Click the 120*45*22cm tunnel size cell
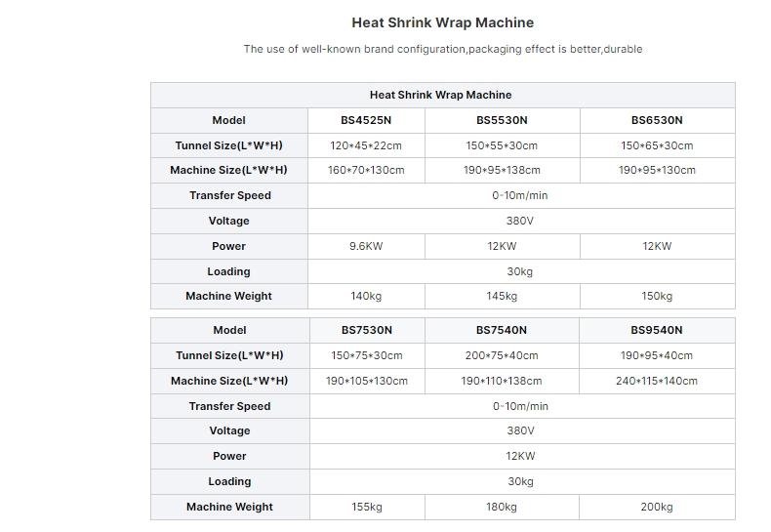Image resolution: width=771 pixels, height=532 pixels. coord(366,145)
